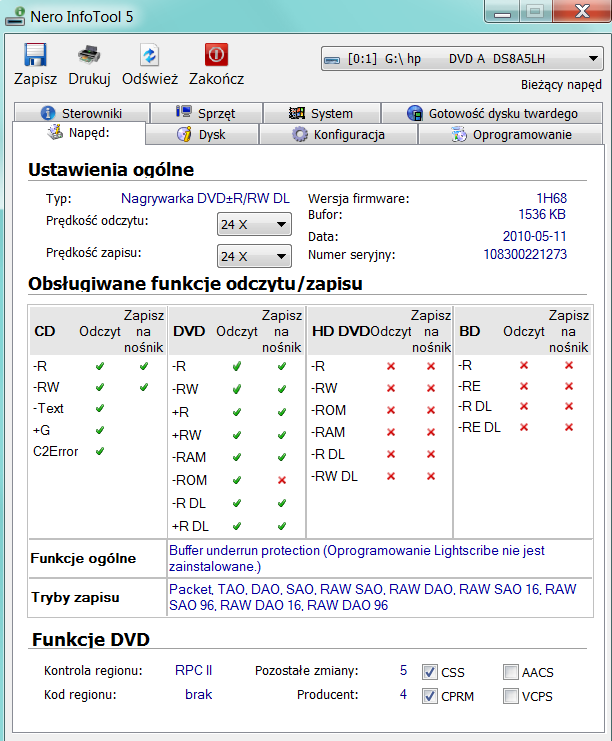This screenshot has width=612, height=741.
Task: Click the CD -R write checkmark
Action: [144, 366]
